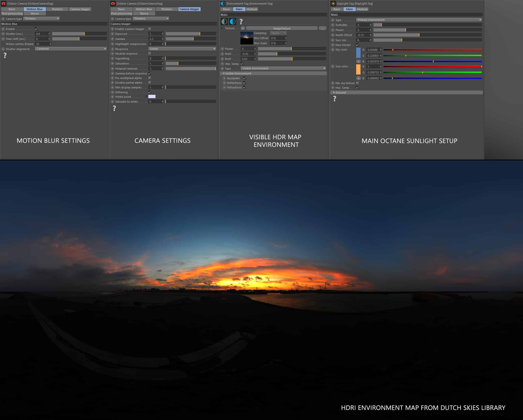
Task: Click the Octane Camera icon above Camera Imager panel
Action: click(113, 4)
